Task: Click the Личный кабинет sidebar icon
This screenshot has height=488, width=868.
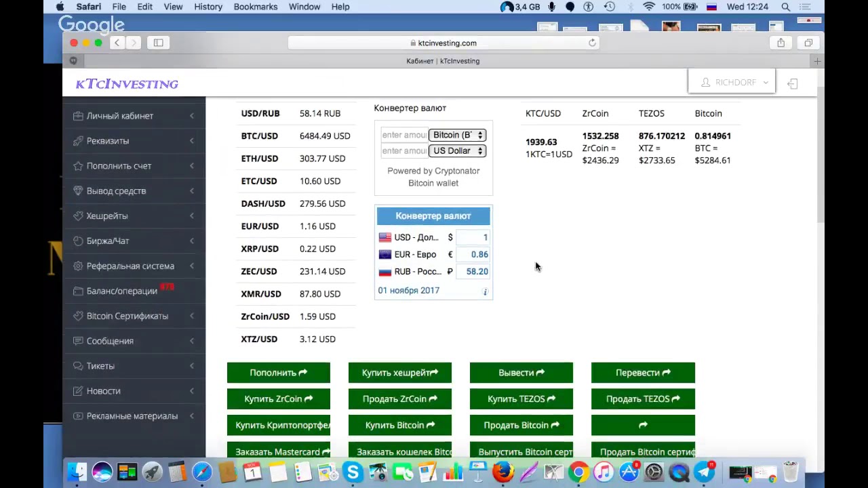Action: click(x=78, y=116)
